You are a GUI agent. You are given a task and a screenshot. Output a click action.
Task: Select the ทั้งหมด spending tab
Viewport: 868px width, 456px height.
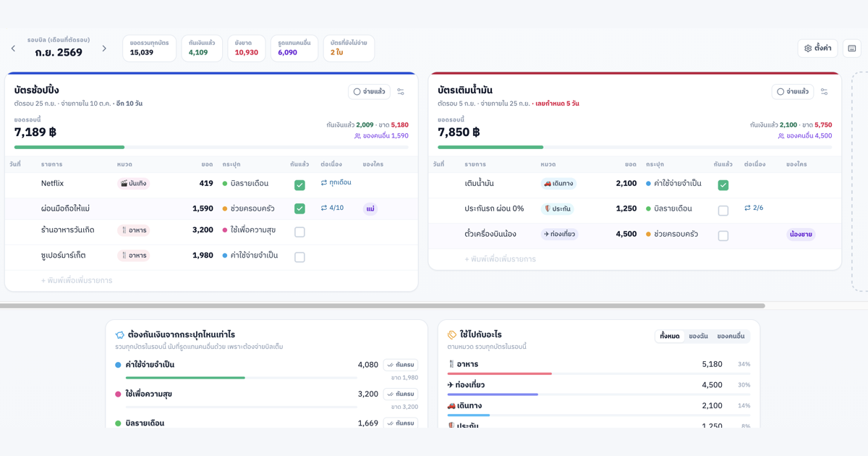point(670,336)
